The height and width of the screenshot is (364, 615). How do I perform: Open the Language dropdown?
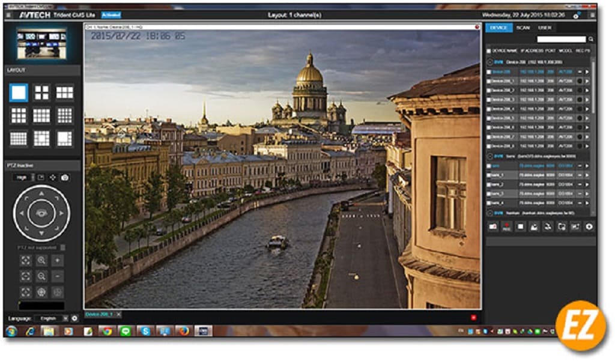tap(51, 318)
